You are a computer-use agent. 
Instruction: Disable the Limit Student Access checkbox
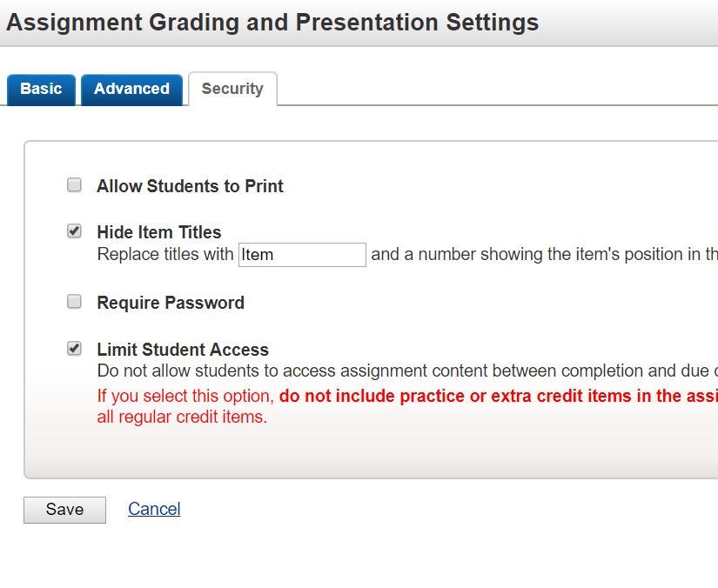coord(75,349)
